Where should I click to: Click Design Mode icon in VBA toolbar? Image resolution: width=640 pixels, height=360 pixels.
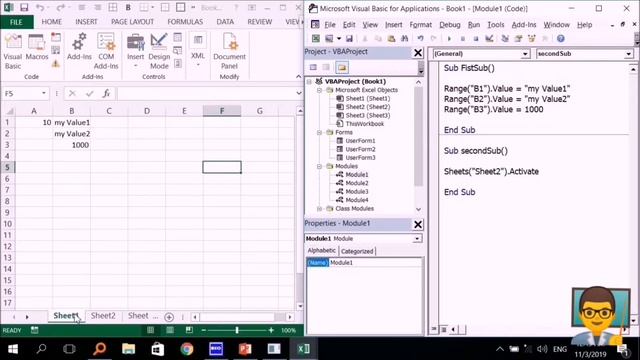[x=489, y=38]
